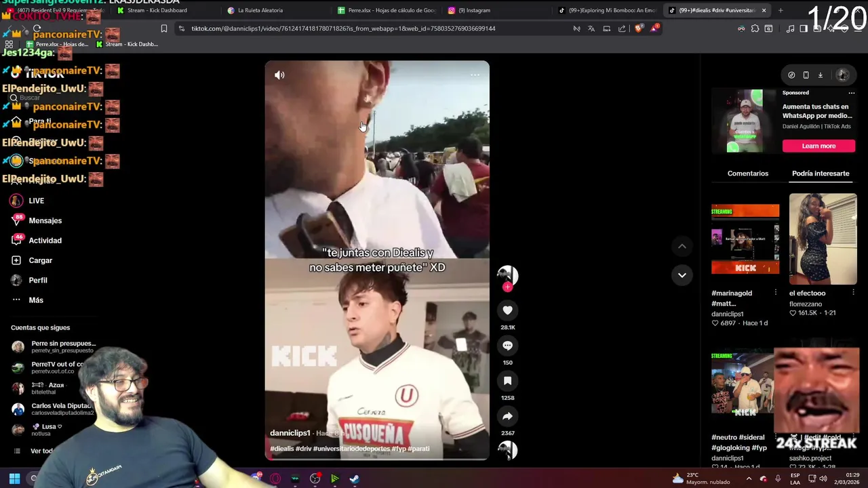Open the TikTok coins icon in top pill
This screenshot has width=868, height=488.
791,75
